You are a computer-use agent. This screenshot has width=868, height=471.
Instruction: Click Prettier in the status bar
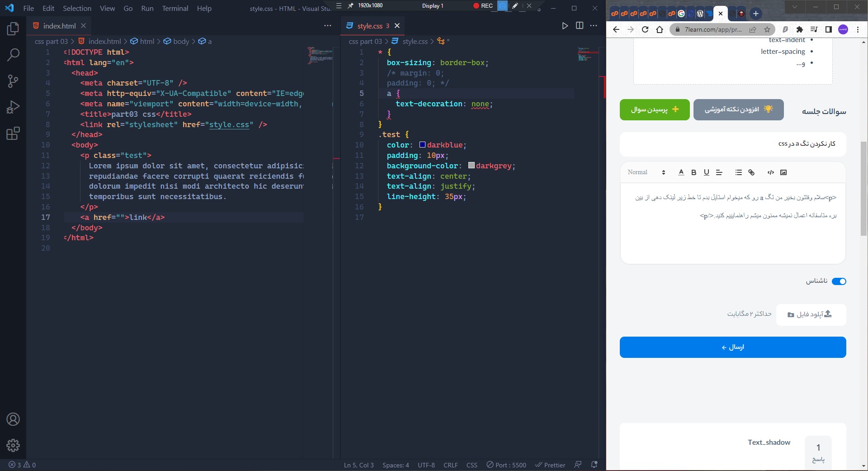550,465
